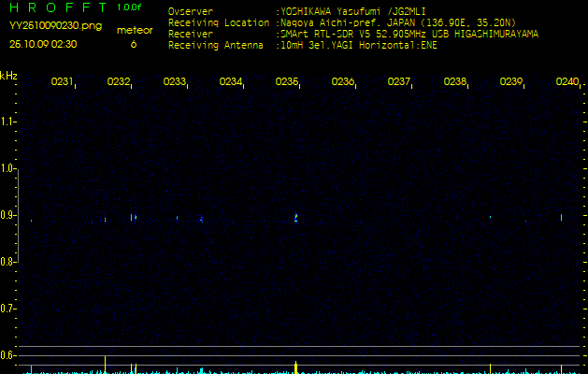The image size is (588, 374).
Task: Select the file name YY2510090230.png
Action: pos(55,26)
